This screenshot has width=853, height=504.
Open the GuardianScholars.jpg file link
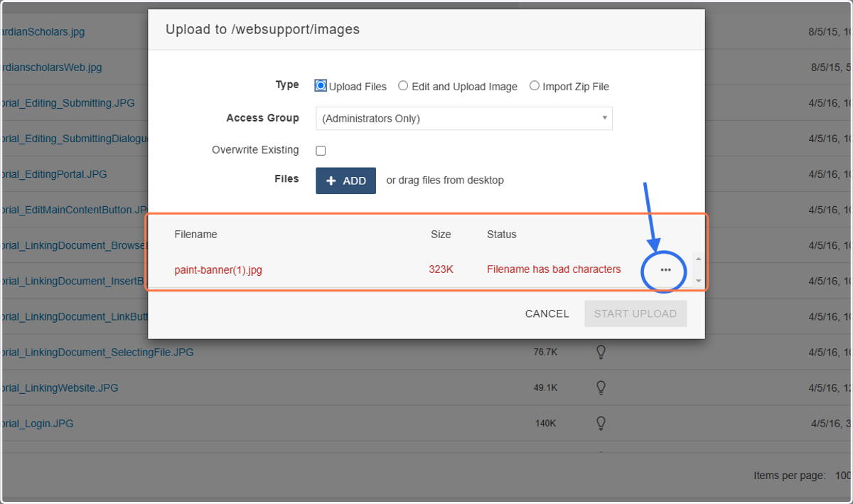click(x=43, y=32)
